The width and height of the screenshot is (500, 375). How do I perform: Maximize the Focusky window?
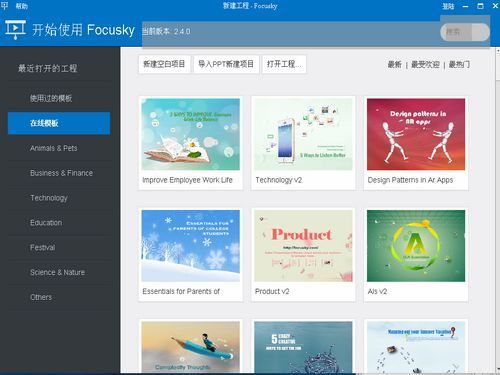[480, 6]
